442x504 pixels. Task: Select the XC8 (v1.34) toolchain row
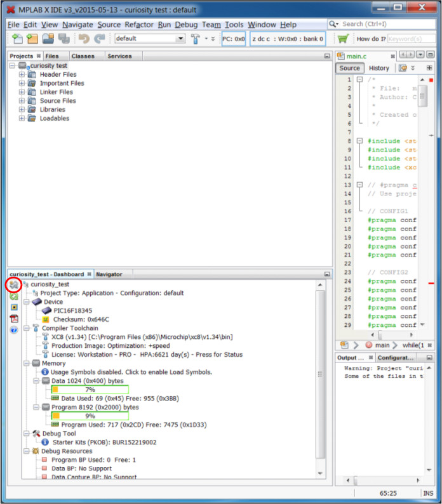[142, 337]
